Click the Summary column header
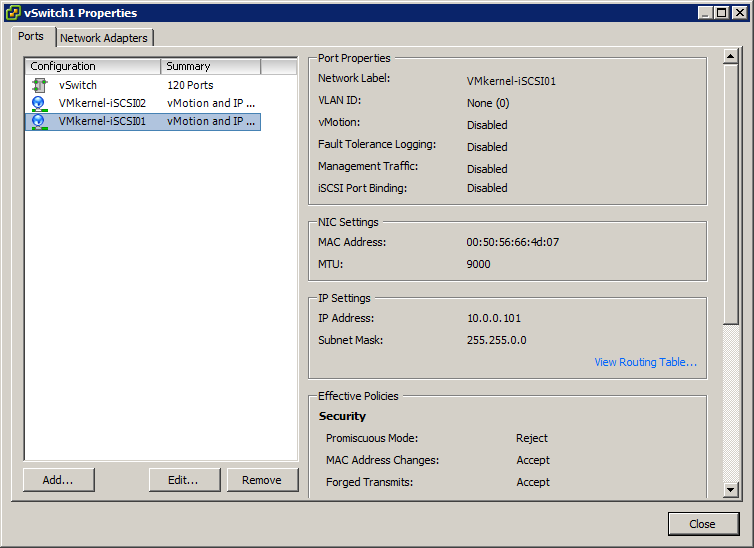Image resolution: width=754 pixels, height=548 pixels. [211, 66]
